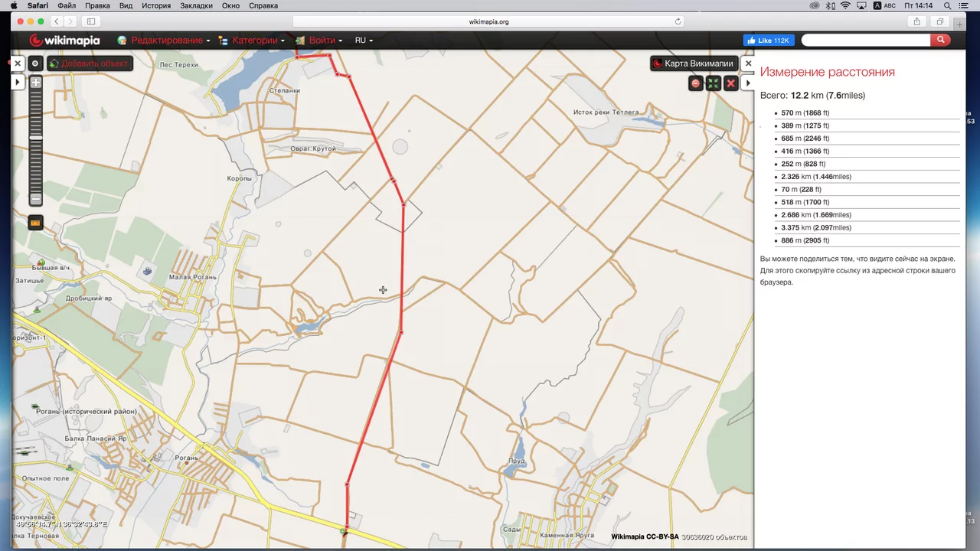Screen dimensions: 980x551
Task: Show all tabs with the tab overview icon
Action: [x=939, y=21]
